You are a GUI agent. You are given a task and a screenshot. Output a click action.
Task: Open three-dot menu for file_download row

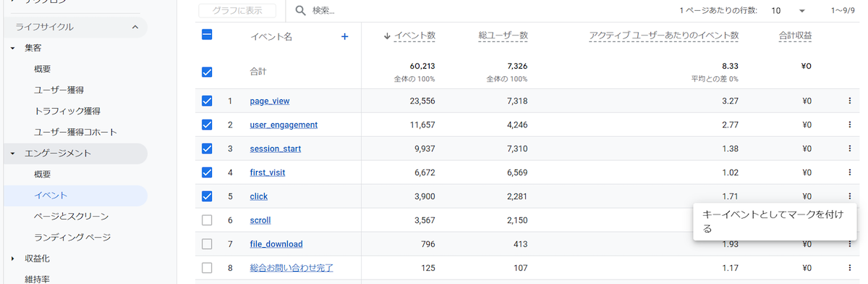pos(849,244)
